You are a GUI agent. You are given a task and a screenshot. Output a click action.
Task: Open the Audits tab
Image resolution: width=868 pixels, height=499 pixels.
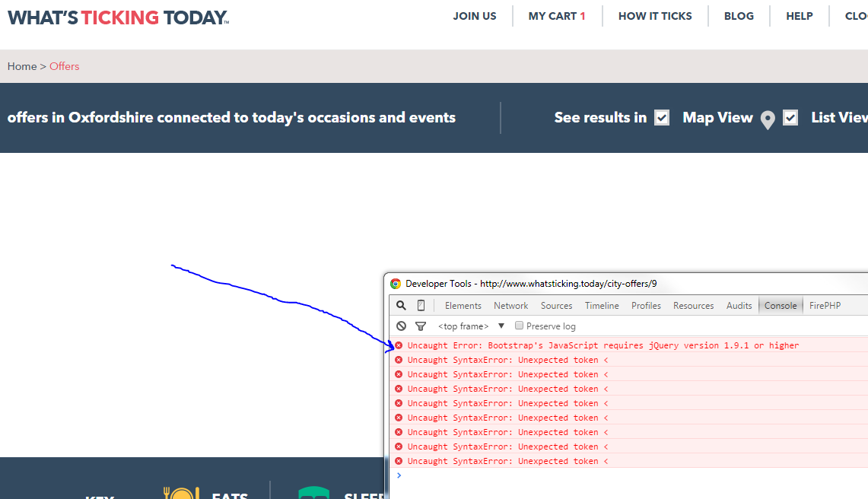pyautogui.click(x=739, y=306)
